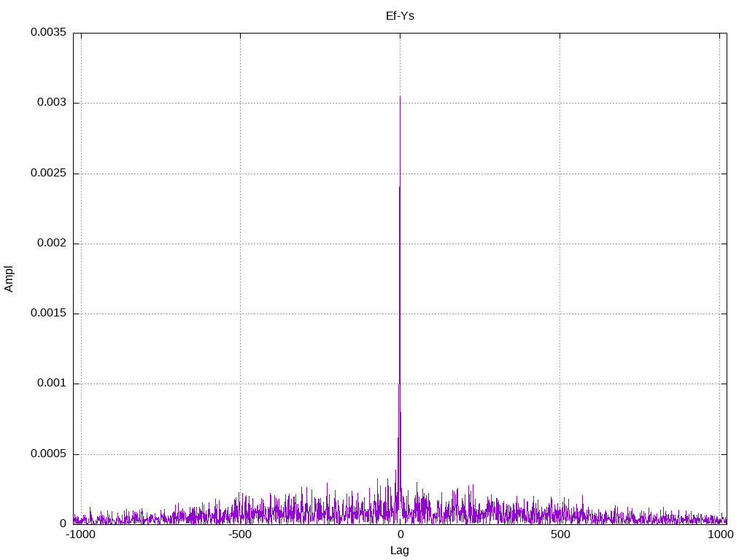Click the x-axis tick label -1000
Viewport: 747px width, 560px height.
(x=80, y=534)
